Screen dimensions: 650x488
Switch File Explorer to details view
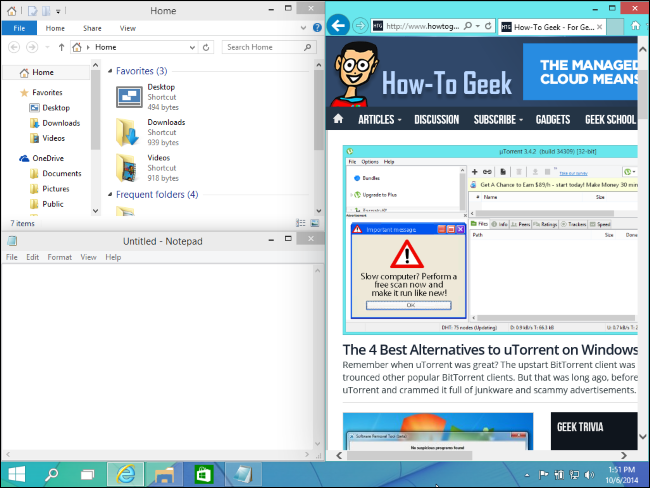(301, 223)
